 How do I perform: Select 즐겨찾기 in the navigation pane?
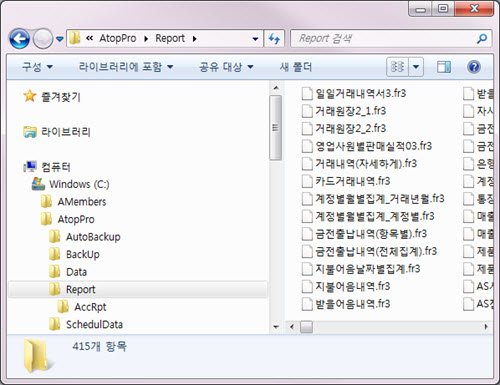pos(60,97)
